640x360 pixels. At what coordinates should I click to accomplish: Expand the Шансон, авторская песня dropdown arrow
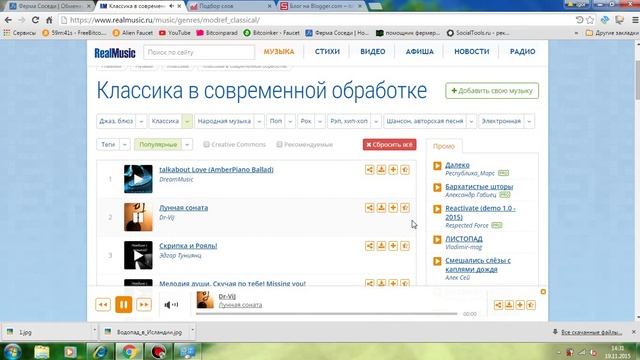click(x=471, y=121)
